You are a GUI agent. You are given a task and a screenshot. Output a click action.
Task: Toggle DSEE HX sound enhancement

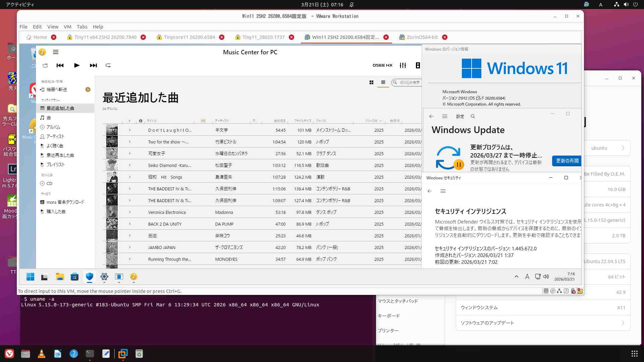click(x=382, y=65)
